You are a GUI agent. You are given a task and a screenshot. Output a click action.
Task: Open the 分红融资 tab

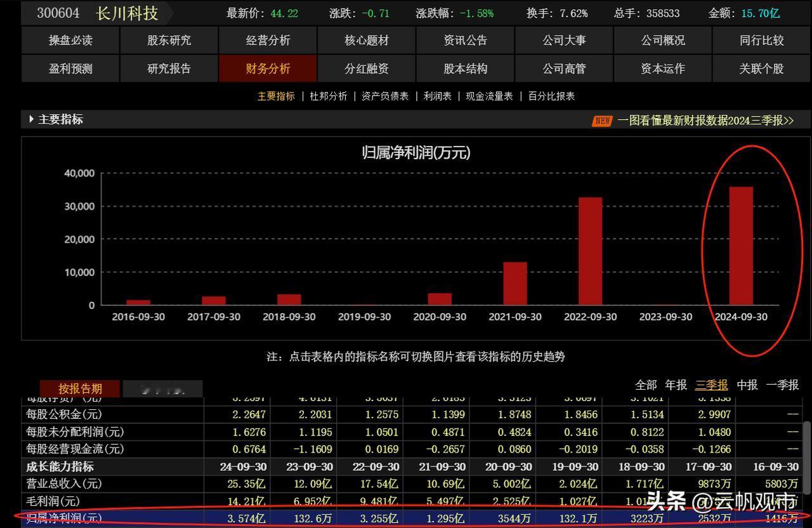point(367,69)
